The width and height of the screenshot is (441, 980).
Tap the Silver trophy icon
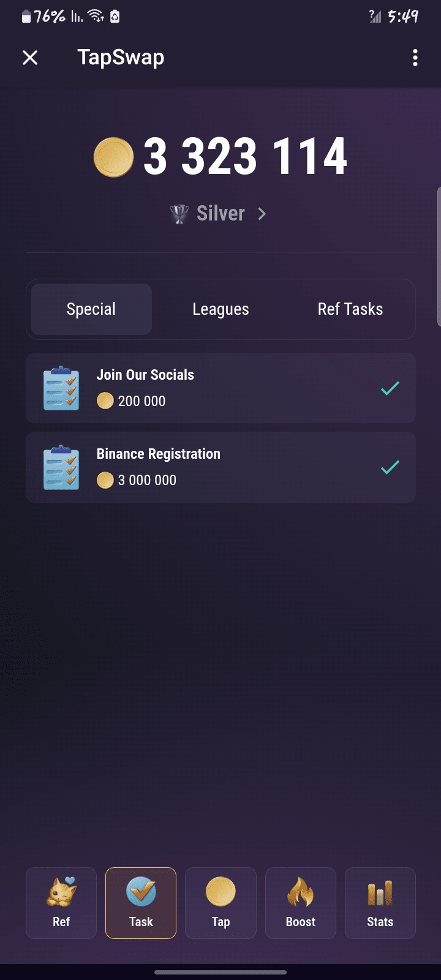(179, 214)
